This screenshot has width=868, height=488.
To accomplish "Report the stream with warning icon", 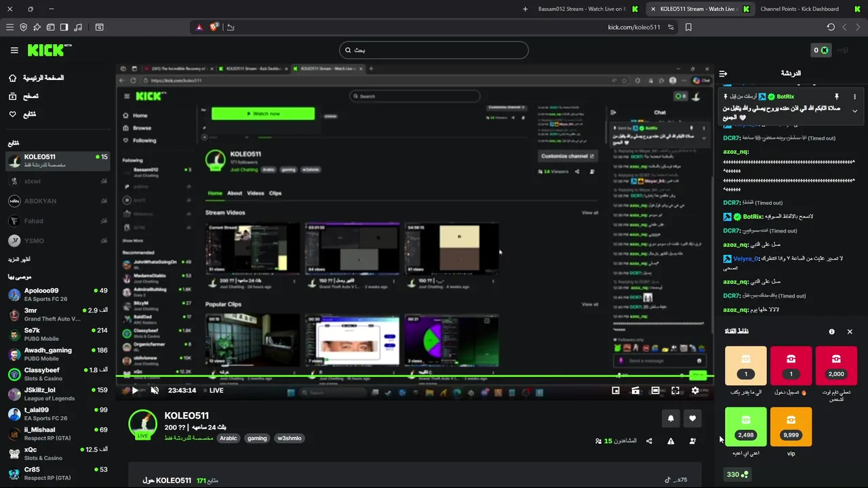I will point(671,441).
